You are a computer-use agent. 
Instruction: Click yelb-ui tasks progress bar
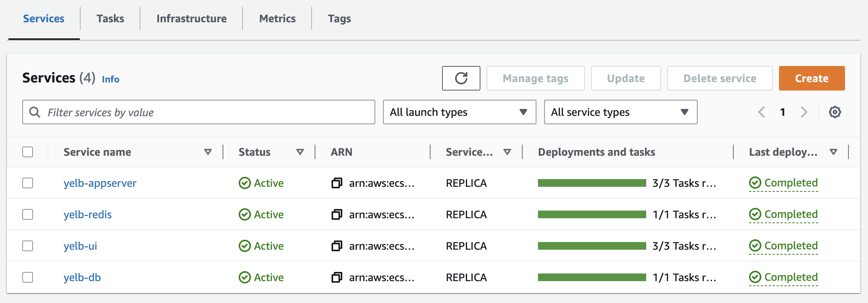pos(592,246)
